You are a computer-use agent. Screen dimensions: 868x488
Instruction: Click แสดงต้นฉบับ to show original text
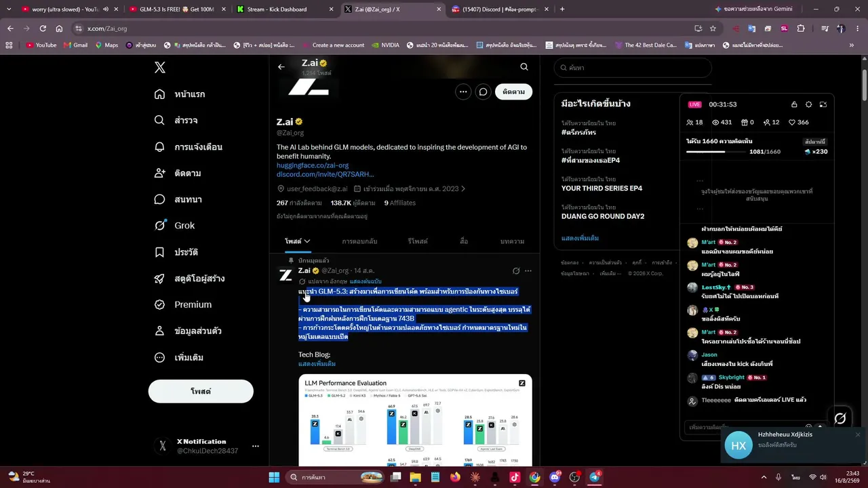click(x=366, y=281)
